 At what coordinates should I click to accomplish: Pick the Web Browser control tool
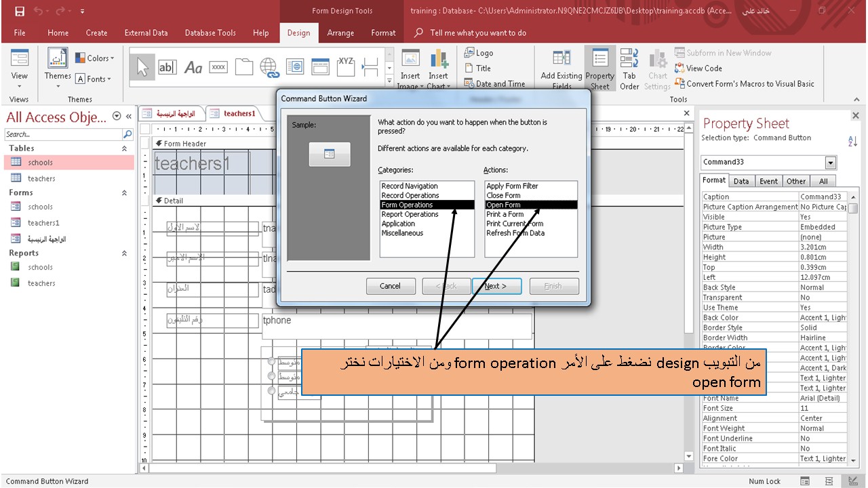coord(295,66)
